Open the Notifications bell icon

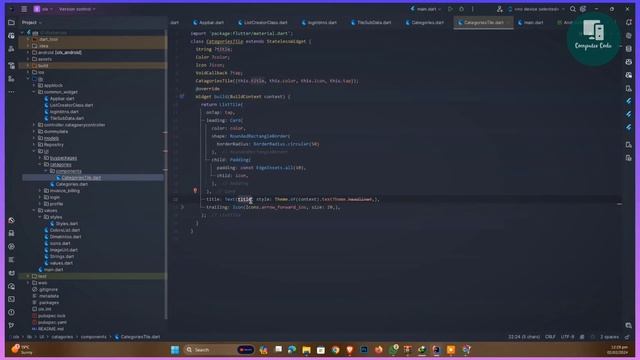(629, 22)
